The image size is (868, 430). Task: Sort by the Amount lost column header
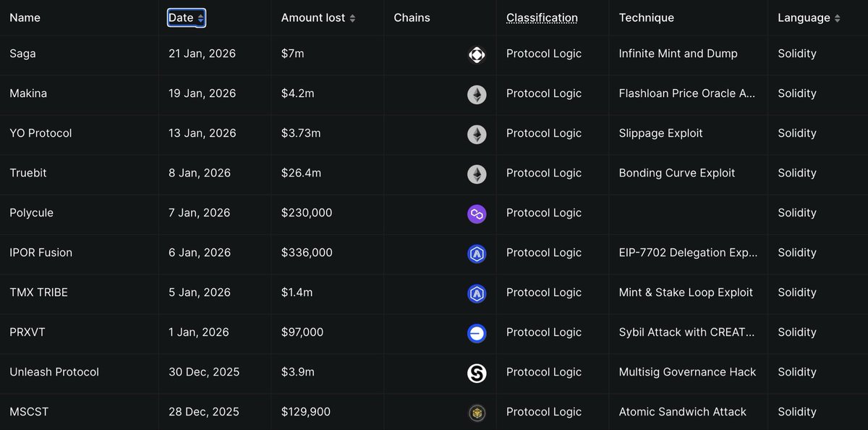[x=318, y=18]
